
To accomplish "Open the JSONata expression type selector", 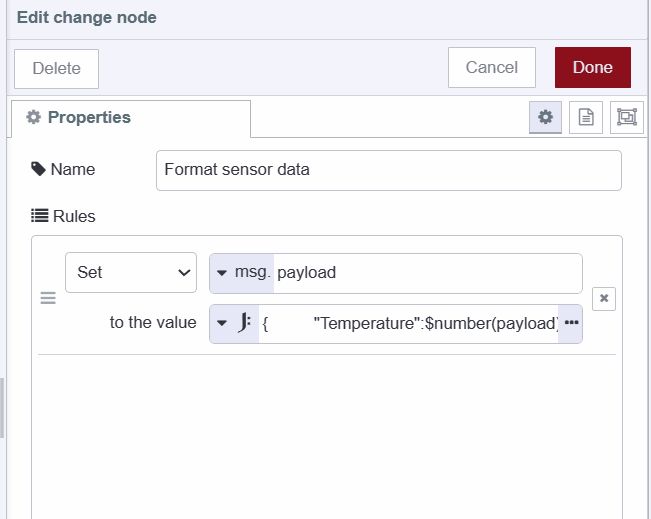I will [234, 323].
